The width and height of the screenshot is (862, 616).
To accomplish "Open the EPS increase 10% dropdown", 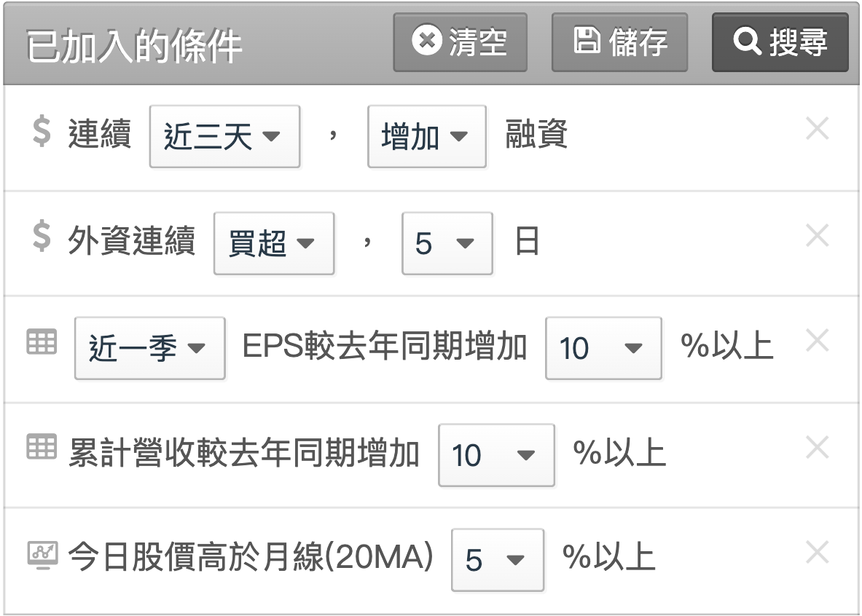I will pos(603,348).
